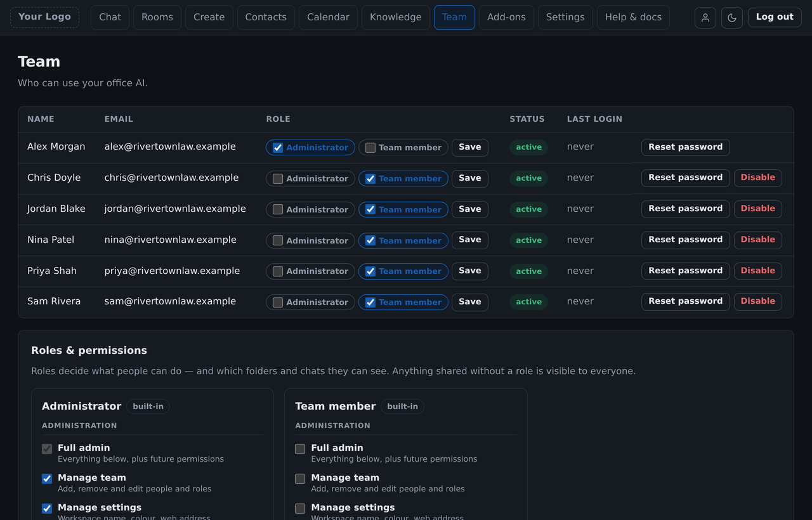Screen dimensions: 812x520
Task: Click the Your Logo placeholder
Action: click(44, 17)
